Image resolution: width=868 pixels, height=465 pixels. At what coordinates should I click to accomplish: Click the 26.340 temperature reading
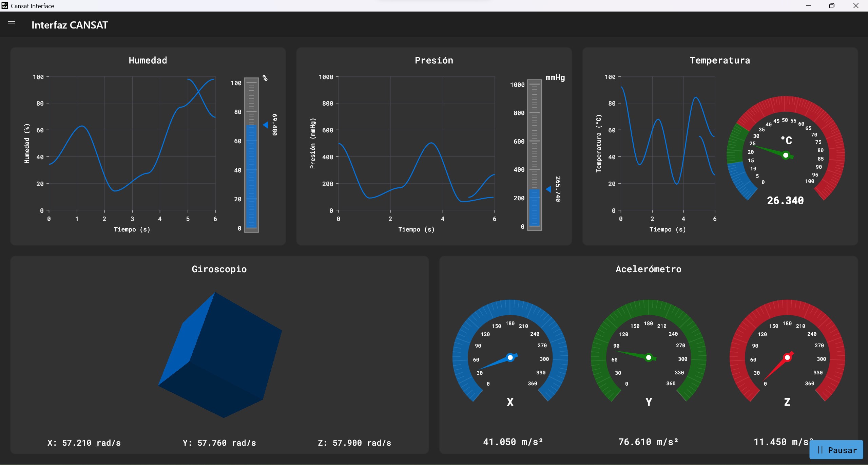[785, 201]
